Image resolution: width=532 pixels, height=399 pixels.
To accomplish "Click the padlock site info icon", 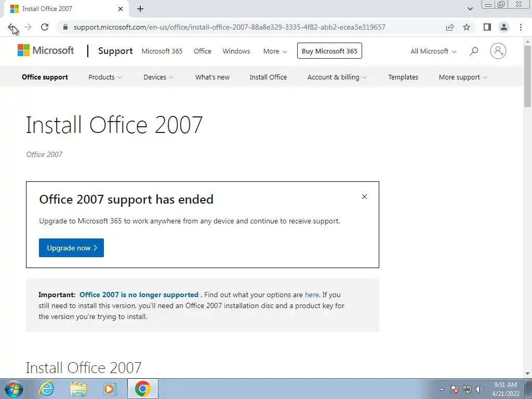I will coord(65,27).
